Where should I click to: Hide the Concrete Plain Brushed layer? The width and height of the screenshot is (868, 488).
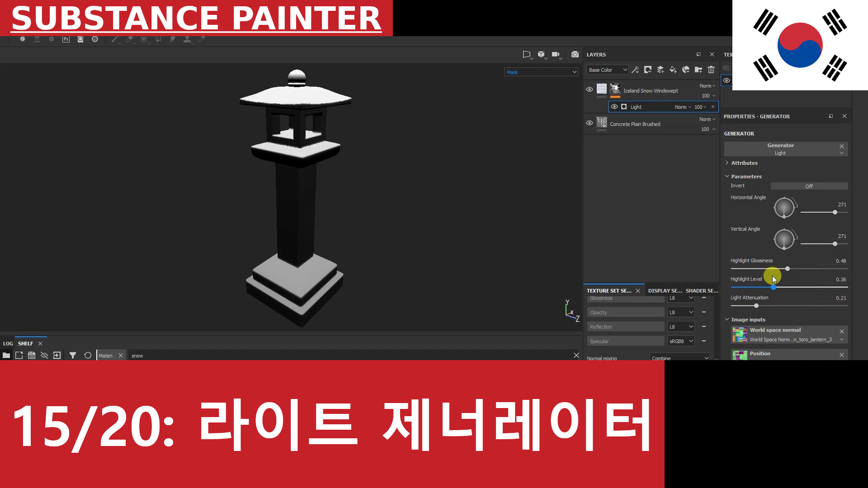click(x=590, y=123)
